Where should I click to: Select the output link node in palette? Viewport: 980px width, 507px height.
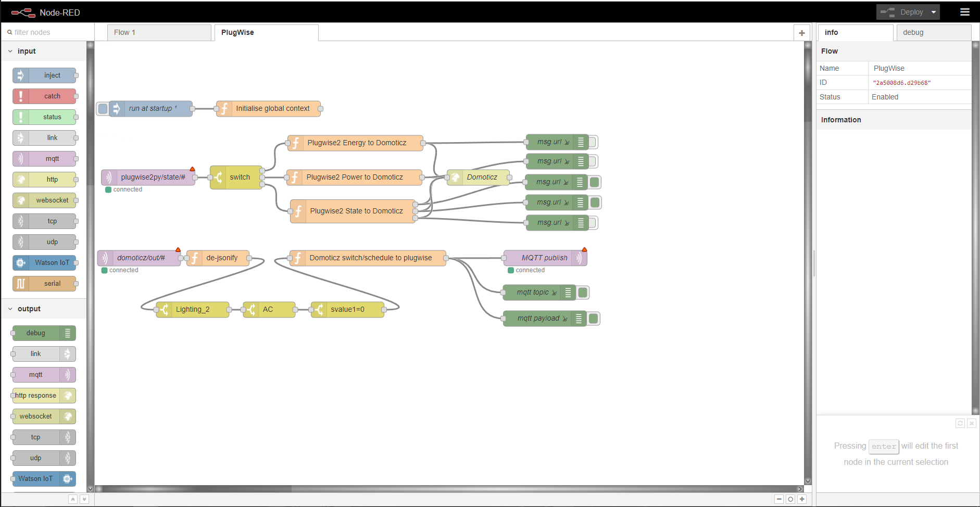click(x=44, y=354)
